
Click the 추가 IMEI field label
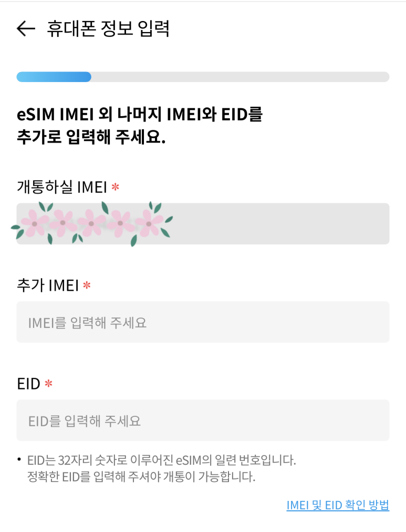coord(48,285)
